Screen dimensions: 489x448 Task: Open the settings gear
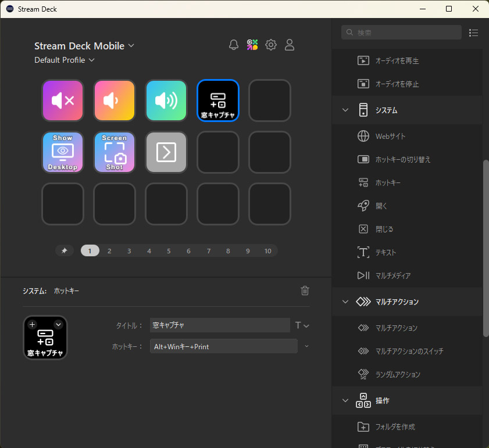pos(271,45)
